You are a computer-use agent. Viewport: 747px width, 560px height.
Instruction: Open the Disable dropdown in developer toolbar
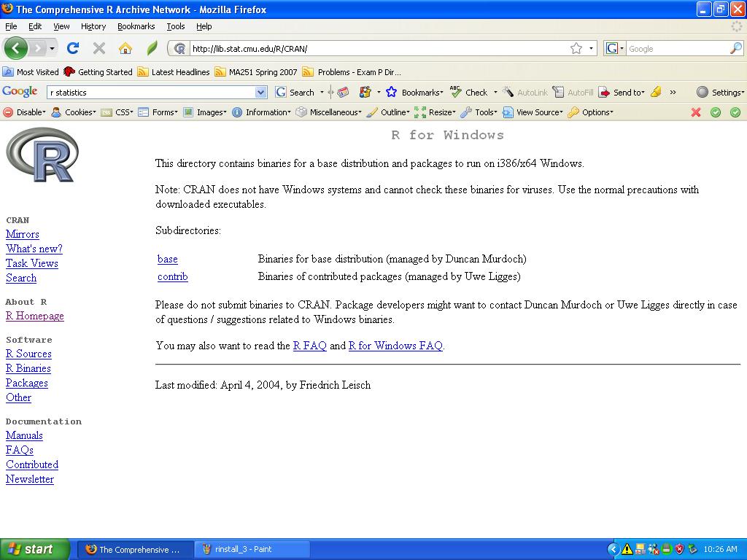coord(26,112)
